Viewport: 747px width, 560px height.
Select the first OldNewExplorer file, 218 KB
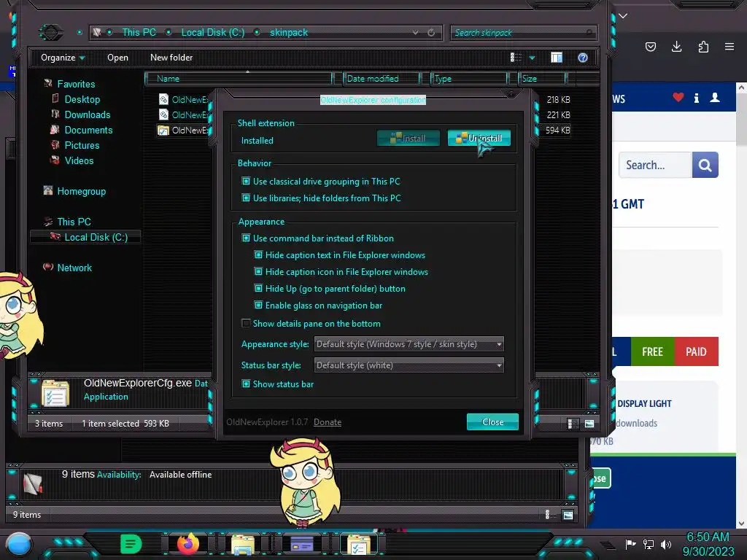[x=184, y=99]
